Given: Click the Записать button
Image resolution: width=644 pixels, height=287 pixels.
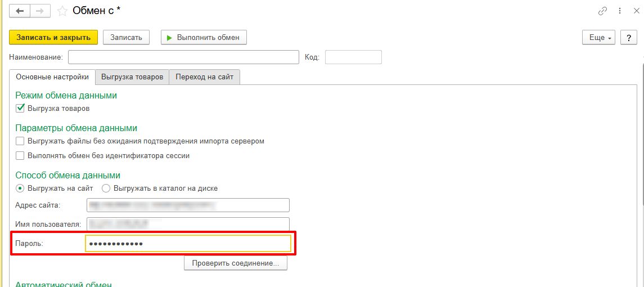Looking at the screenshot, I should (126, 38).
